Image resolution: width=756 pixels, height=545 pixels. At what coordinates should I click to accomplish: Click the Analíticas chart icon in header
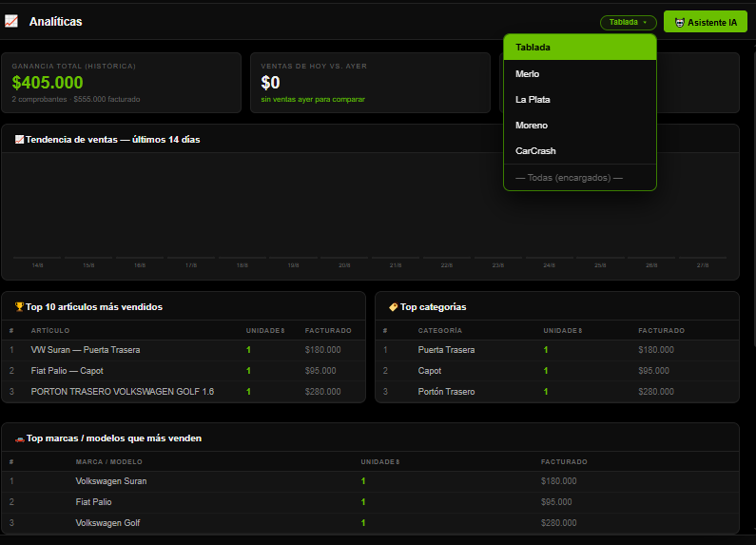click(11, 21)
